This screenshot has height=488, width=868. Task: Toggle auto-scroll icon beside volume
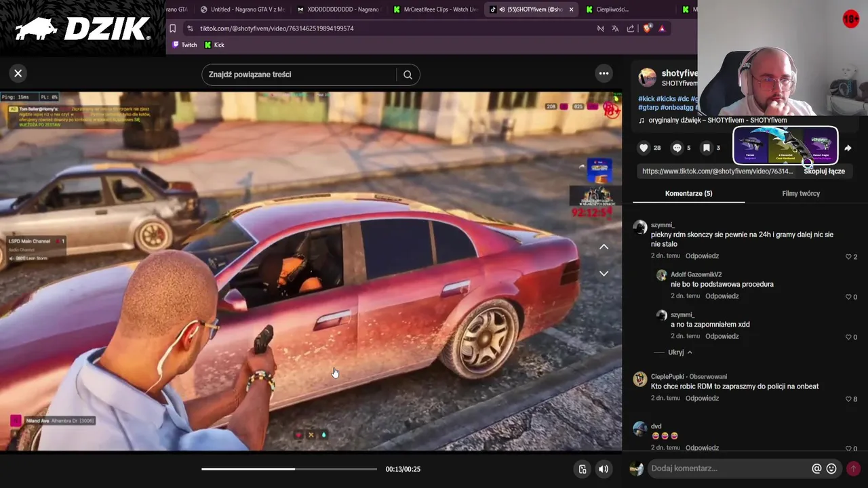[582, 469]
